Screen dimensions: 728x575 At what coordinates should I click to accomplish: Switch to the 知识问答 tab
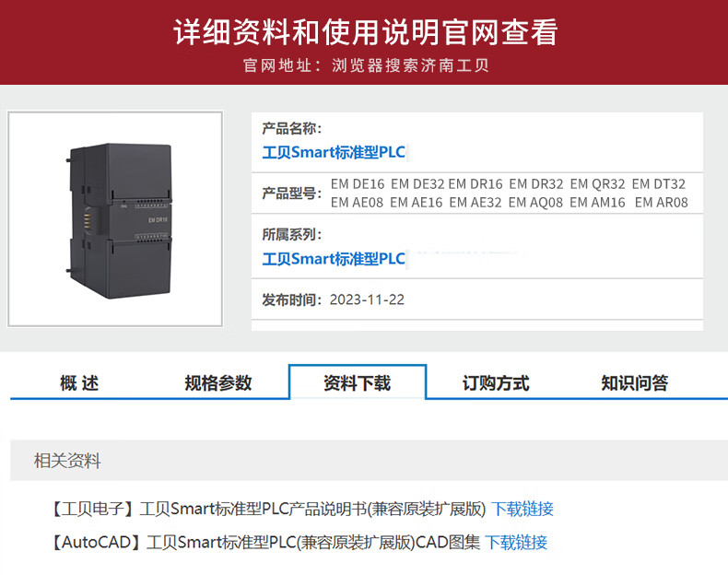(x=634, y=383)
